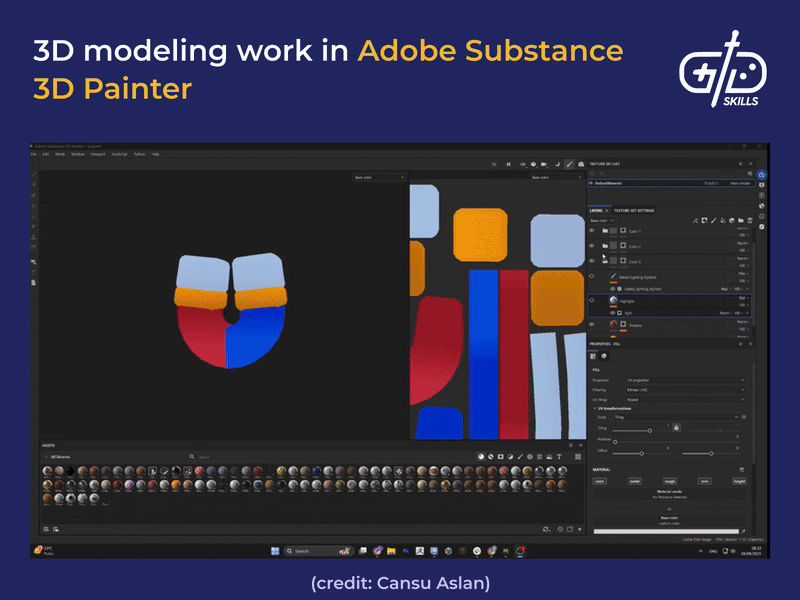Click the symmetry icon in top toolbar
Screen dimensions: 800x600
tap(522, 164)
